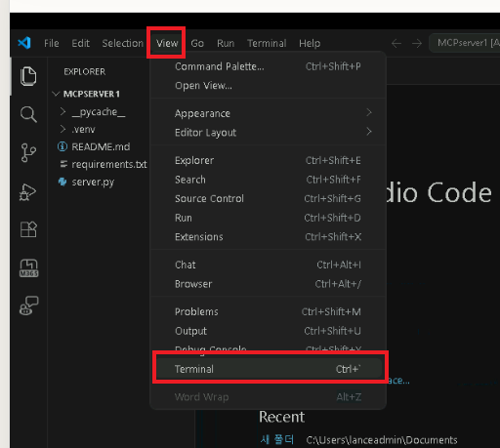Open the M365 toolkit icon in sidebar
The width and height of the screenshot is (500, 448).
(x=29, y=268)
